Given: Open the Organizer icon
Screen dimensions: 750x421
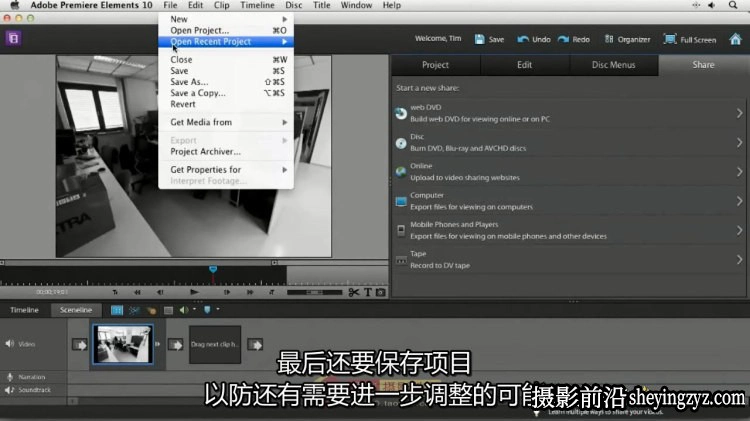Looking at the screenshot, I should pyautogui.click(x=608, y=39).
